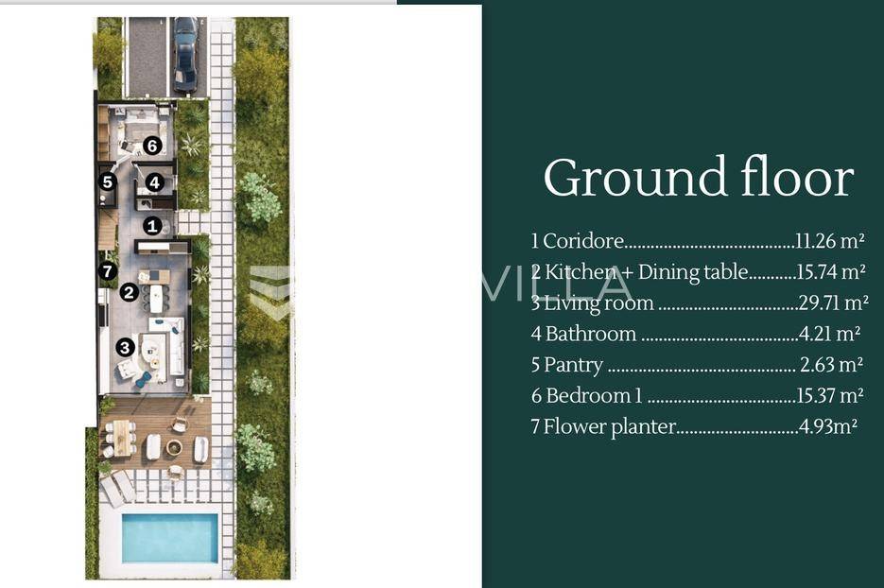This screenshot has height=588, width=884.
Task: Click the number 6 bedroom marker
Action: [152, 146]
